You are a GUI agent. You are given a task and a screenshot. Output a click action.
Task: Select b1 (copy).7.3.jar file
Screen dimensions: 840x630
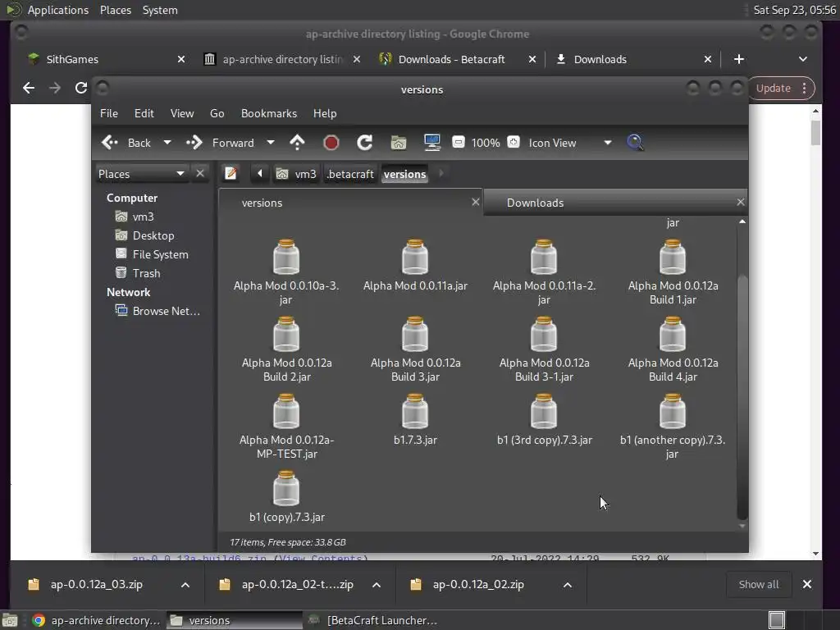click(x=286, y=497)
